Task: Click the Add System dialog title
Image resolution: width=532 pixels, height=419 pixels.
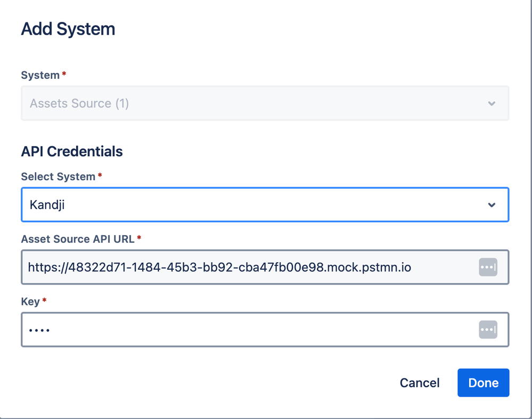Action: (68, 29)
